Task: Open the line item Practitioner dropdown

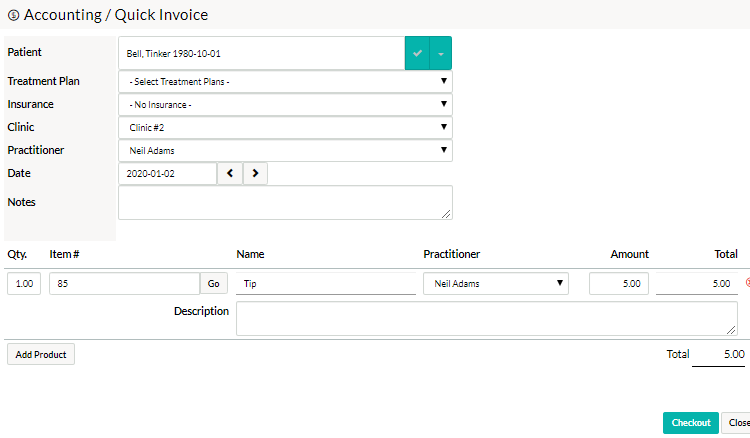Action: coord(496,284)
